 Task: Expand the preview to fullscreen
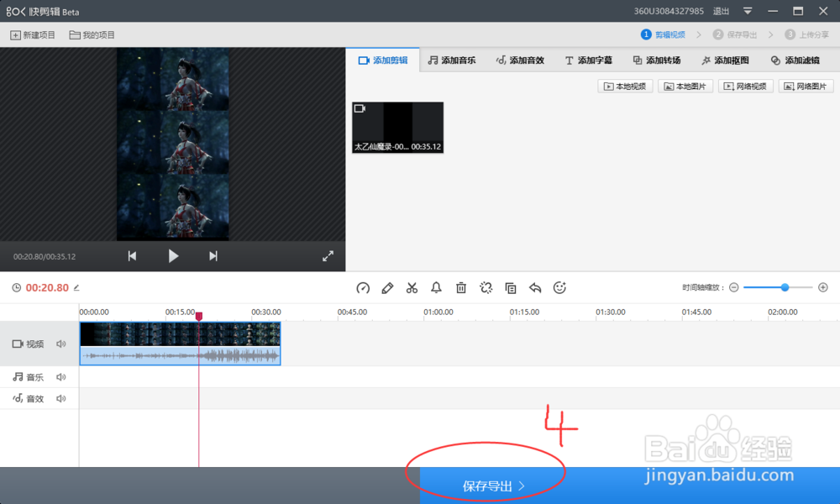[328, 256]
